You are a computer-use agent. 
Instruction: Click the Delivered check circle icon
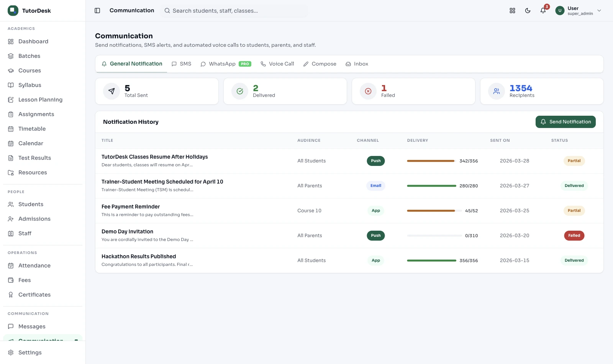[240, 91]
